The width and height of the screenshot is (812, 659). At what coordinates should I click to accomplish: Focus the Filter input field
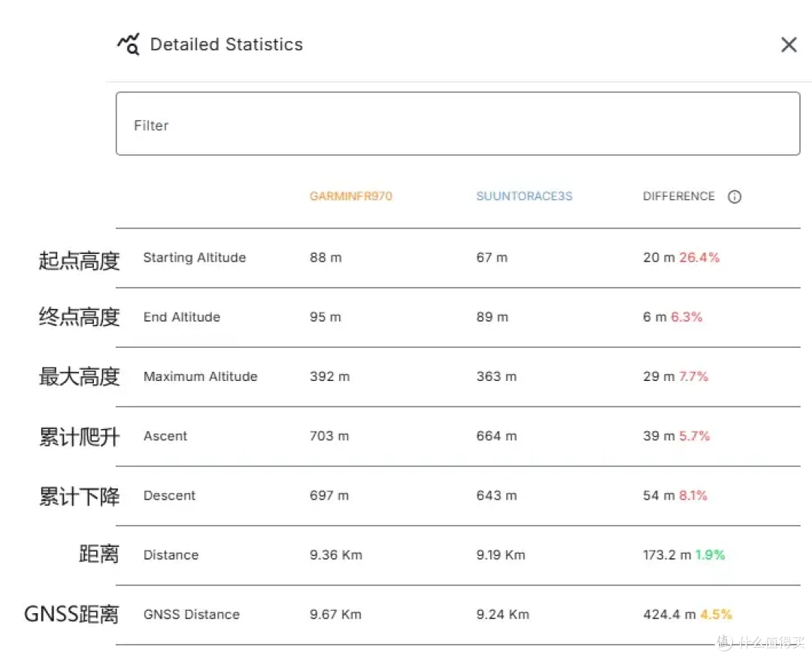(458, 124)
